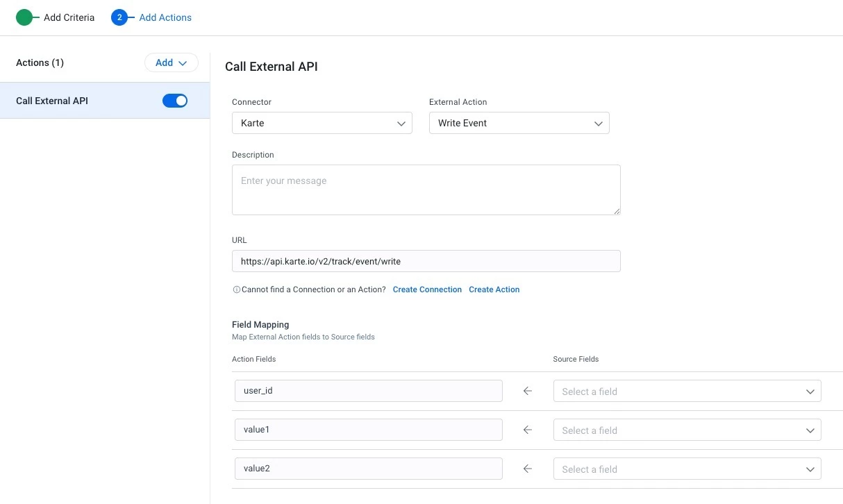The width and height of the screenshot is (843, 504).
Task: Click the green Add Criteria step circle
Action: pos(24,17)
